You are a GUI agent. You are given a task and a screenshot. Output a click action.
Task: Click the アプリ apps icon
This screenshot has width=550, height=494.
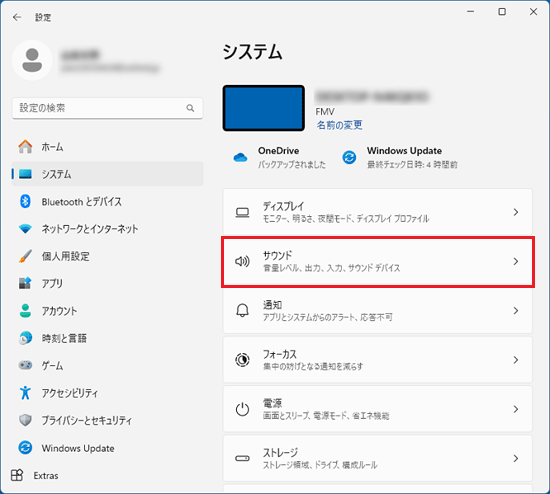click(x=25, y=283)
